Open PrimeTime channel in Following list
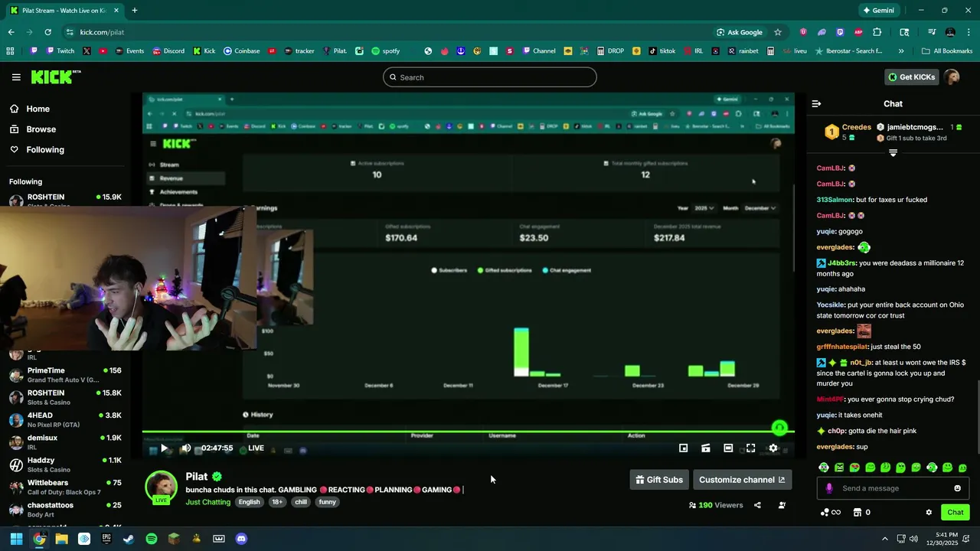 point(65,375)
